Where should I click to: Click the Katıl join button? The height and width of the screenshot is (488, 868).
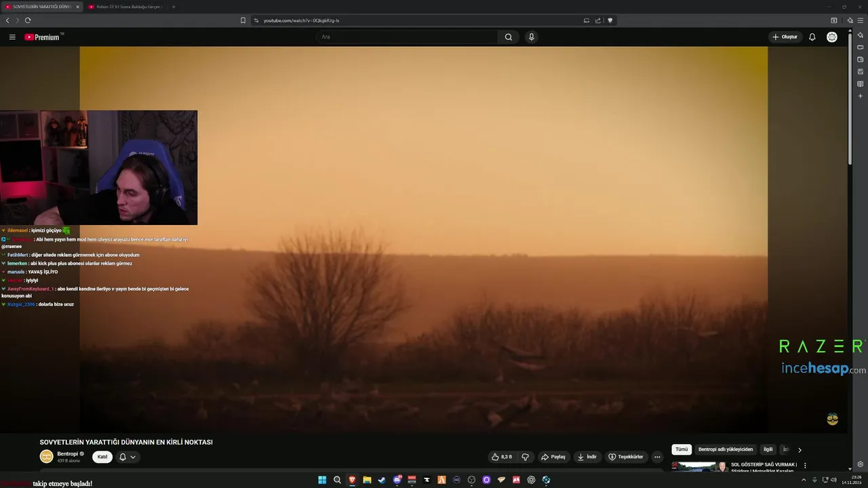(102, 457)
